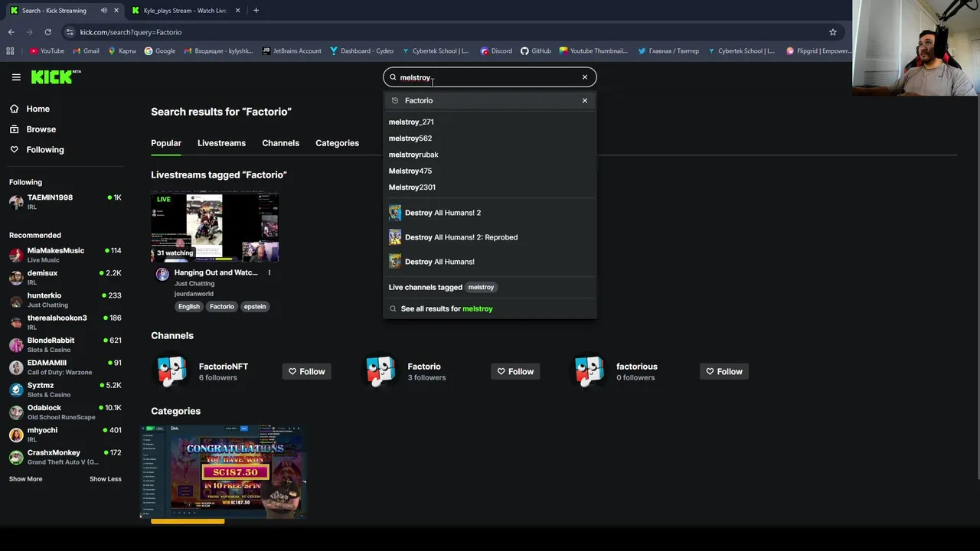Open the Discord bookmark
Viewport: 980px width, 551px height.
(x=496, y=51)
